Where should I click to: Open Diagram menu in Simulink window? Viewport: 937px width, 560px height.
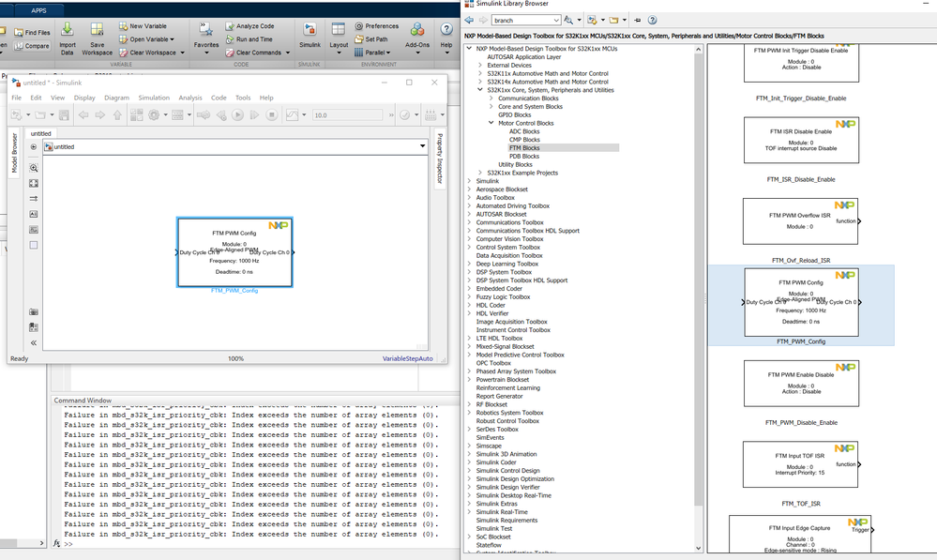point(116,98)
